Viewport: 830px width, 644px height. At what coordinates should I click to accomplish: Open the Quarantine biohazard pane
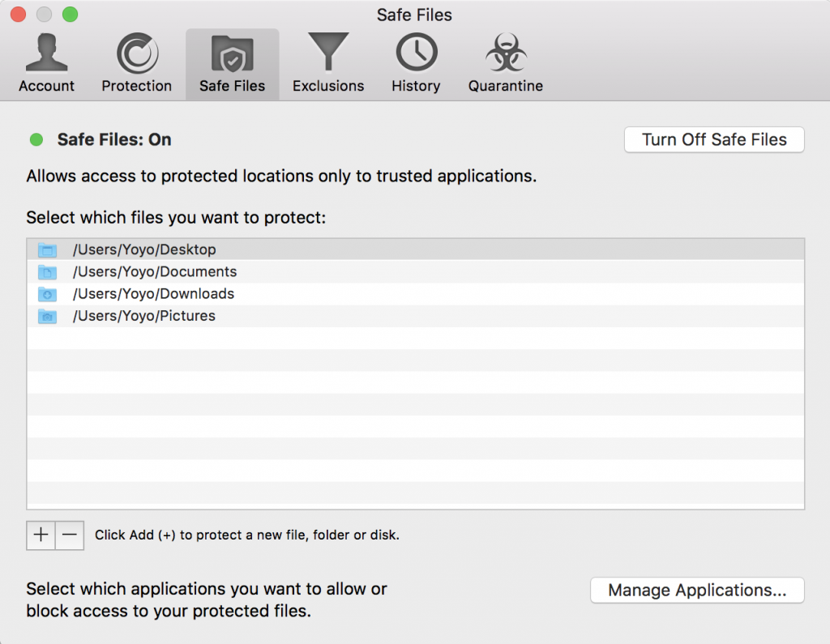[x=506, y=63]
